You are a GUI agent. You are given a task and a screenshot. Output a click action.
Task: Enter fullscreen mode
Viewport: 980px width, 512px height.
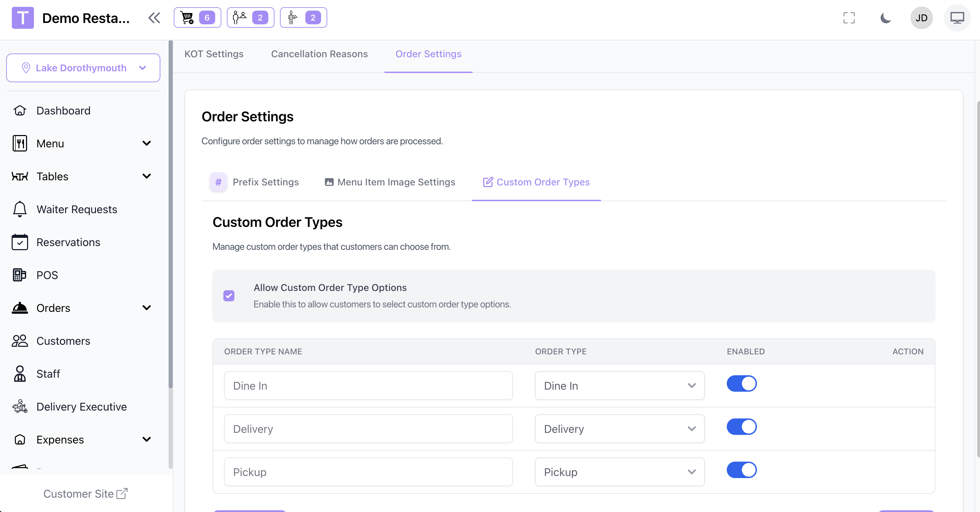click(x=849, y=18)
